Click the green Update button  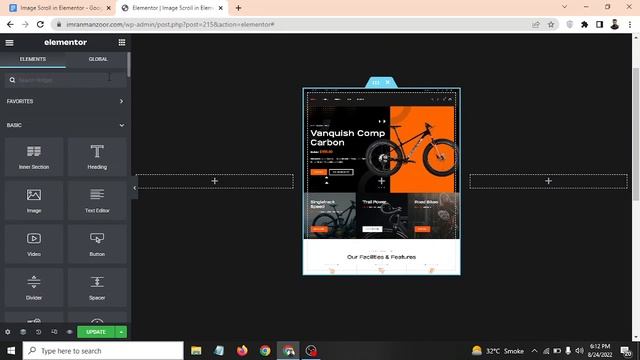pyautogui.click(x=96, y=332)
